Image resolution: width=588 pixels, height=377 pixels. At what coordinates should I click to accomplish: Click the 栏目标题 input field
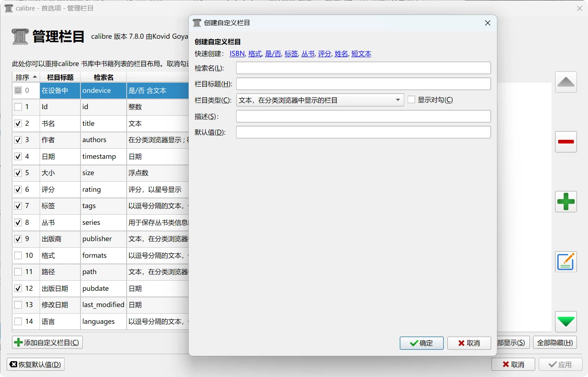363,84
